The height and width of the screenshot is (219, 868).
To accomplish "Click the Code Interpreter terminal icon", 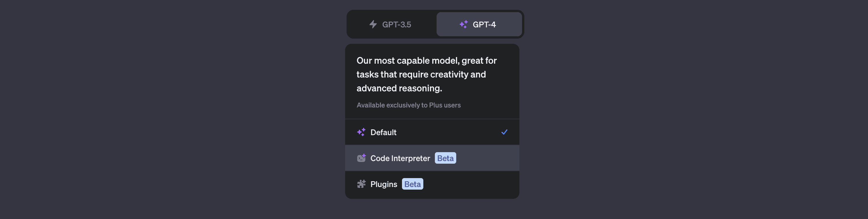I will click(x=361, y=158).
